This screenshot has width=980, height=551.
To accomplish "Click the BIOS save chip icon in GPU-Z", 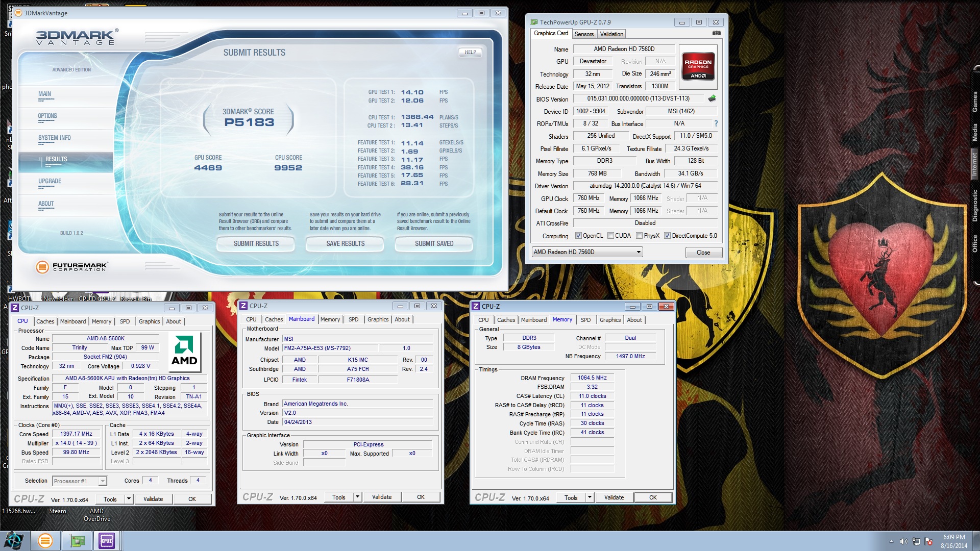I will point(712,98).
